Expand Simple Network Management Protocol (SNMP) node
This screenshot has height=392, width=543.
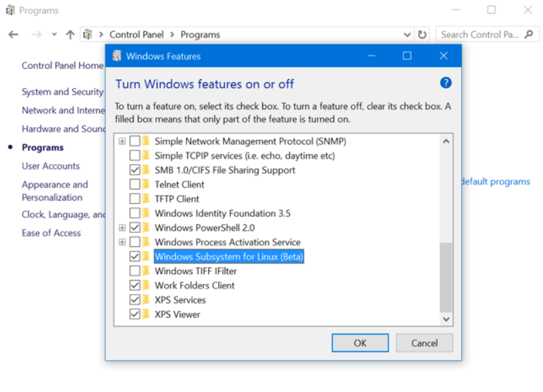[122, 141]
